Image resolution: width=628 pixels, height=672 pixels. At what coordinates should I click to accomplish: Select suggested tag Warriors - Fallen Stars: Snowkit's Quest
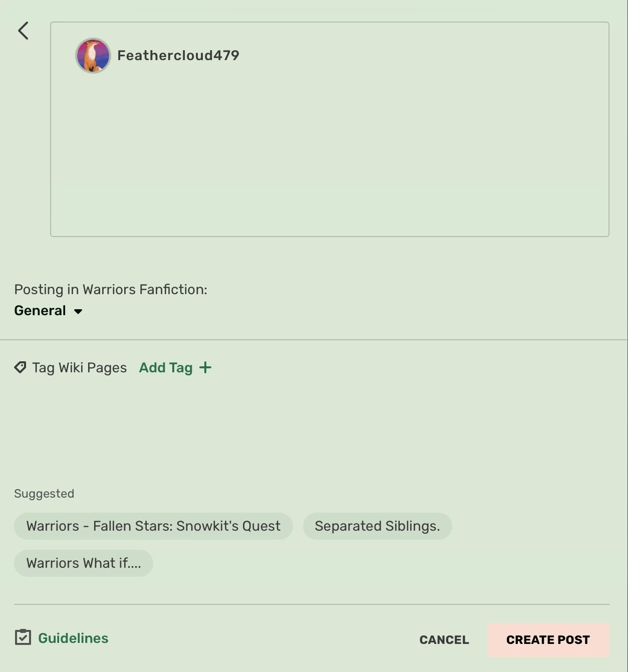(x=153, y=526)
